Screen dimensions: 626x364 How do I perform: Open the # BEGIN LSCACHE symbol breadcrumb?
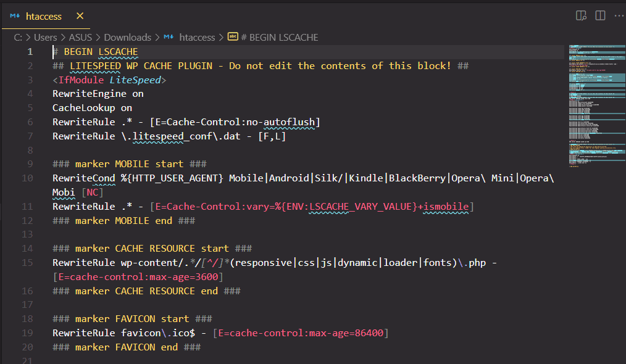point(280,37)
